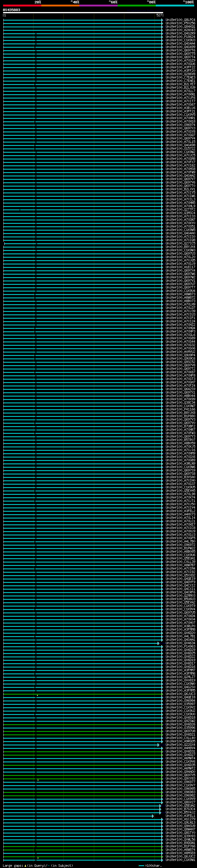197x868 pixels.
Task: Click the cyan ~100% identity legend segment
Action: click(x=175, y=6)
